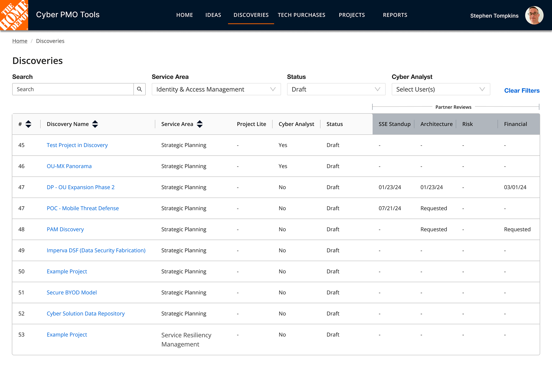Sort by Discovery Name arrows icon
552x392 pixels.
click(95, 124)
